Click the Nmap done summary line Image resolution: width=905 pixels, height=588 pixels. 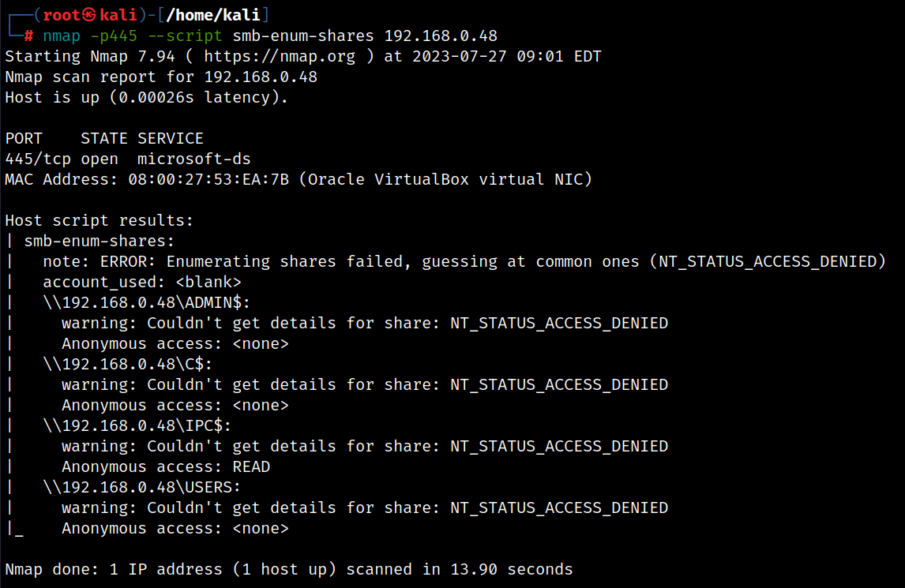click(288, 570)
